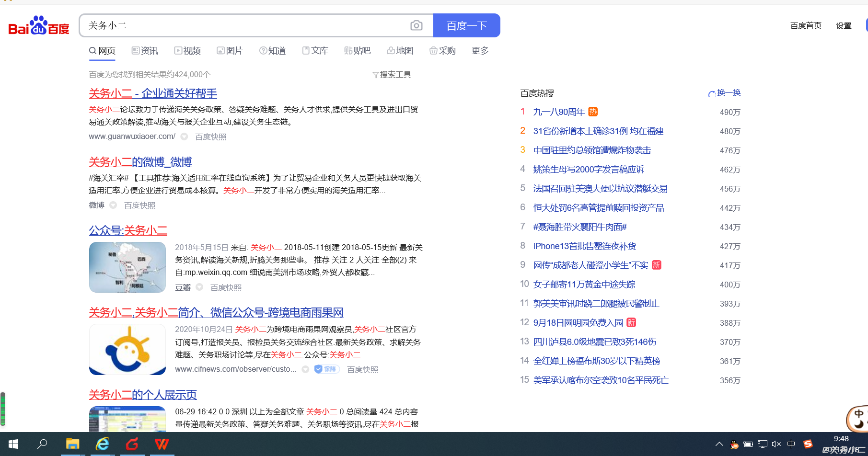Open the 采购 tab
The image size is (868, 456).
point(442,51)
